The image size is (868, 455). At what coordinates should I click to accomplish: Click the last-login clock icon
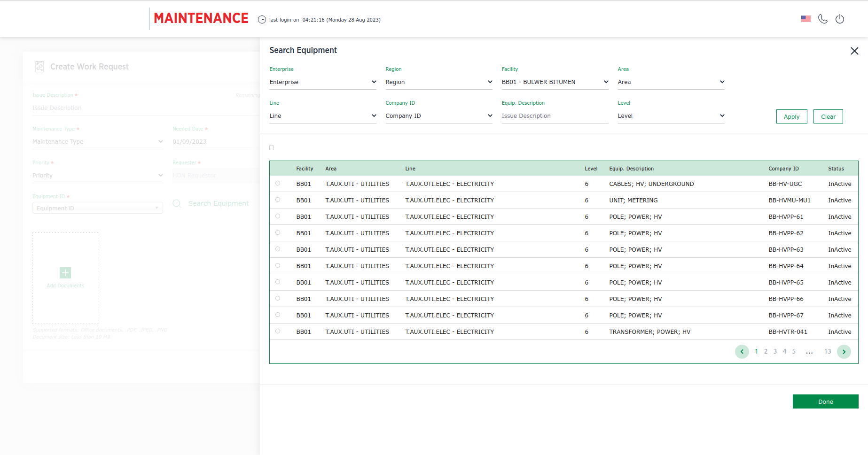coord(262,20)
